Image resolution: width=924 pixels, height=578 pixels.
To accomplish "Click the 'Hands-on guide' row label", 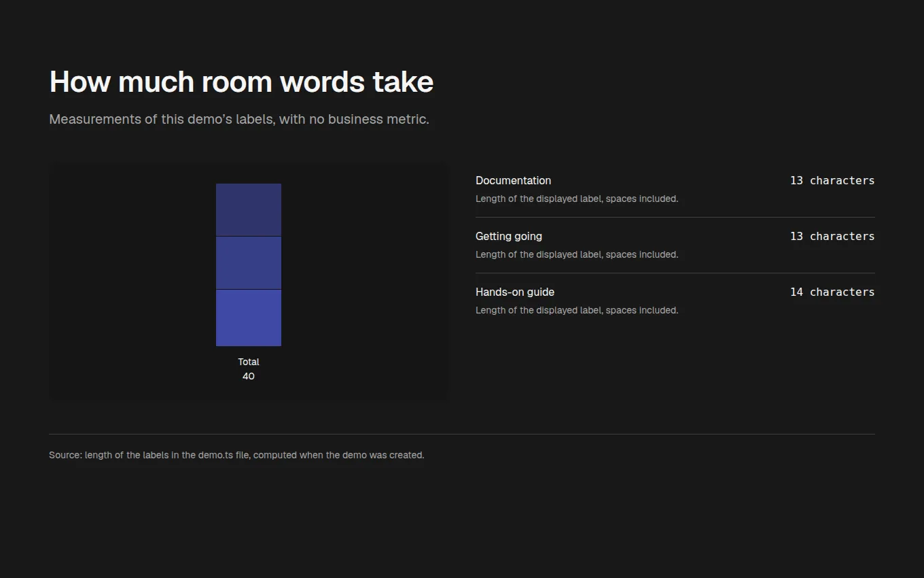I will pyautogui.click(x=515, y=292).
